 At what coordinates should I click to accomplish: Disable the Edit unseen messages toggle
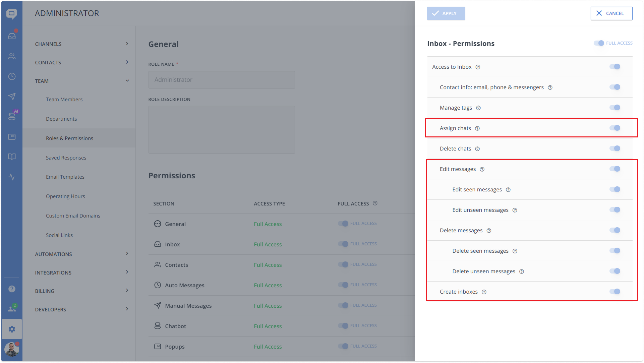(x=615, y=210)
